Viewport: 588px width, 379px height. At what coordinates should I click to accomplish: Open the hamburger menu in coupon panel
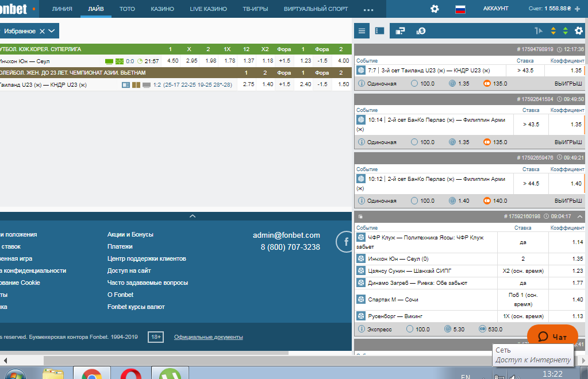pyautogui.click(x=362, y=30)
